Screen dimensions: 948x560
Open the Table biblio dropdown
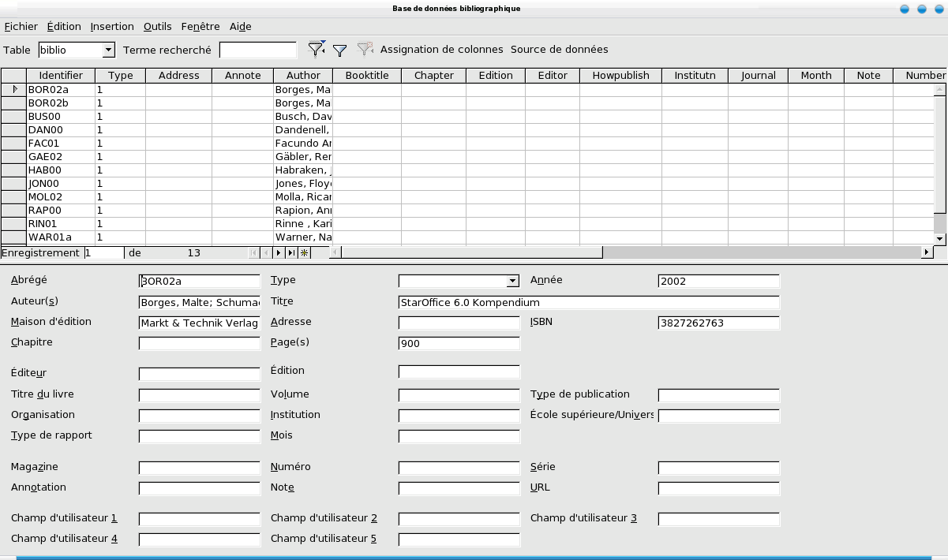pos(108,50)
